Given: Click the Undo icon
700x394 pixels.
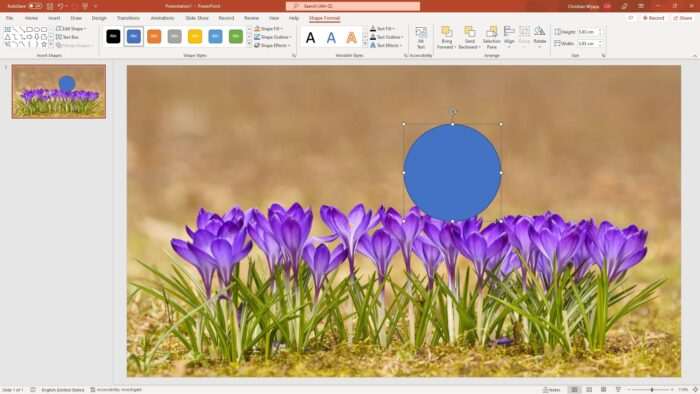Looking at the screenshot, I should [61, 6].
